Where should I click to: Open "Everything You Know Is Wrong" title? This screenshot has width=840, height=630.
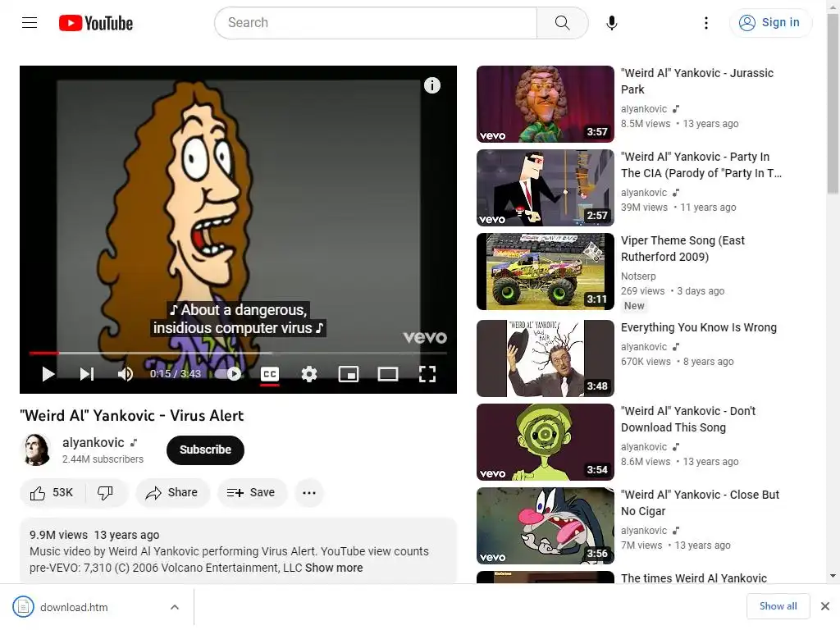point(699,327)
